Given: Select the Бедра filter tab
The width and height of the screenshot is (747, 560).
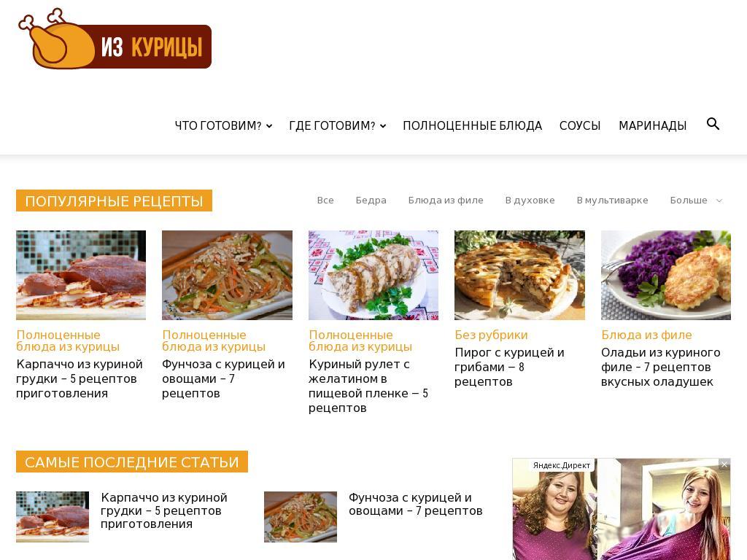Looking at the screenshot, I should (x=371, y=201).
